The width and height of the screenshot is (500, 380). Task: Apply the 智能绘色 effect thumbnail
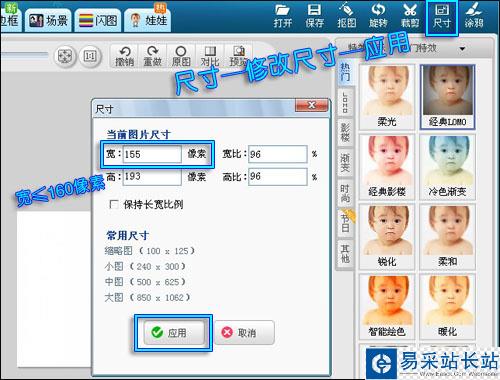pyautogui.click(x=387, y=307)
